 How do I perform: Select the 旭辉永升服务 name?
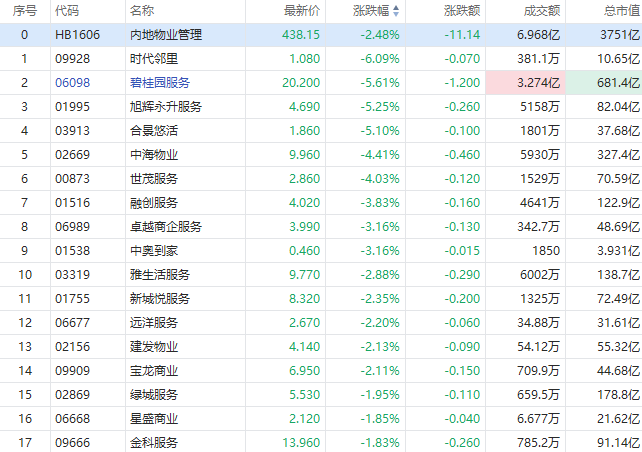point(166,107)
